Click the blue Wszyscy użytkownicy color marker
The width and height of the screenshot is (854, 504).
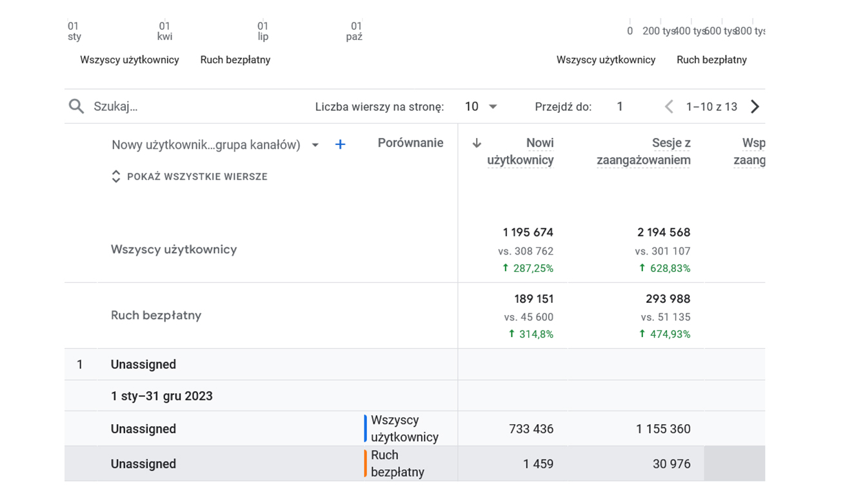pyautogui.click(x=366, y=429)
